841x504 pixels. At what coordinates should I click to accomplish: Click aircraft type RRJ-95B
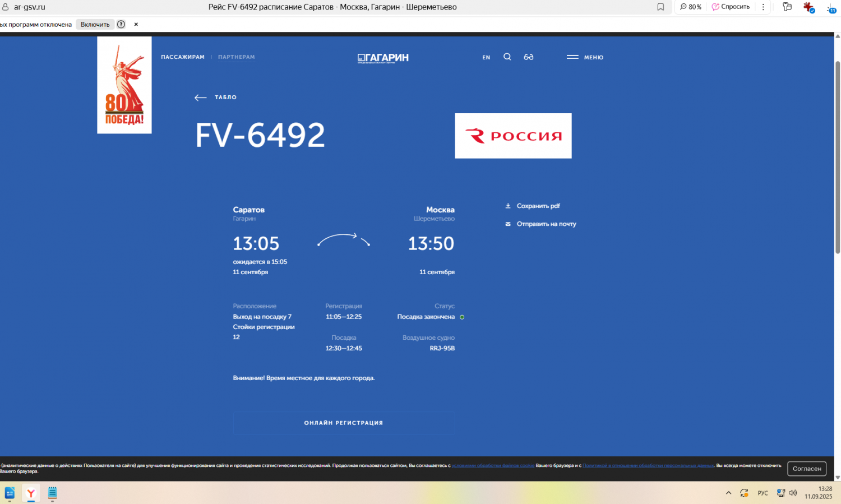(442, 349)
